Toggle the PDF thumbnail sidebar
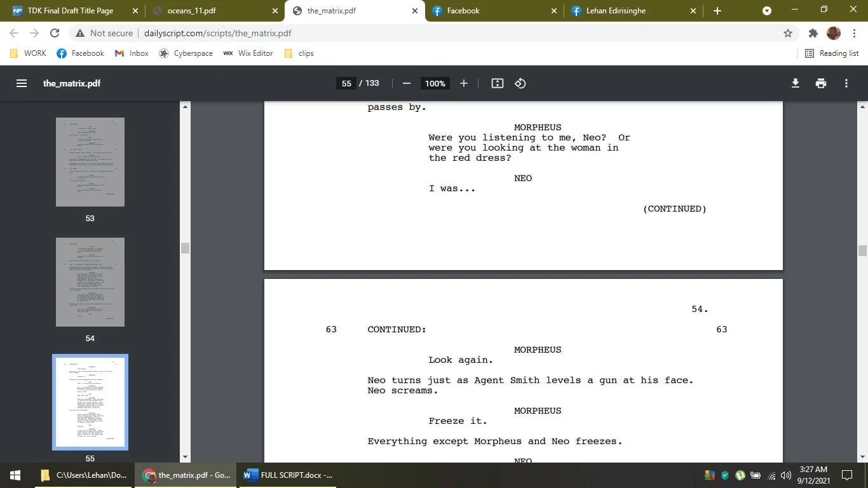Screen dimensions: 868x488 22,83
